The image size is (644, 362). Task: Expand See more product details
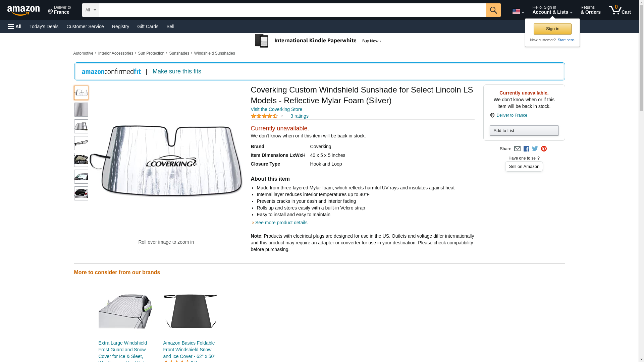point(281,223)
